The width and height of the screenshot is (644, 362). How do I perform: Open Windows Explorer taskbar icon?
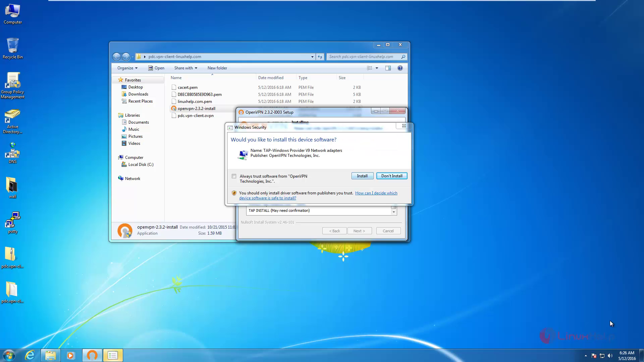coord(51,355)
